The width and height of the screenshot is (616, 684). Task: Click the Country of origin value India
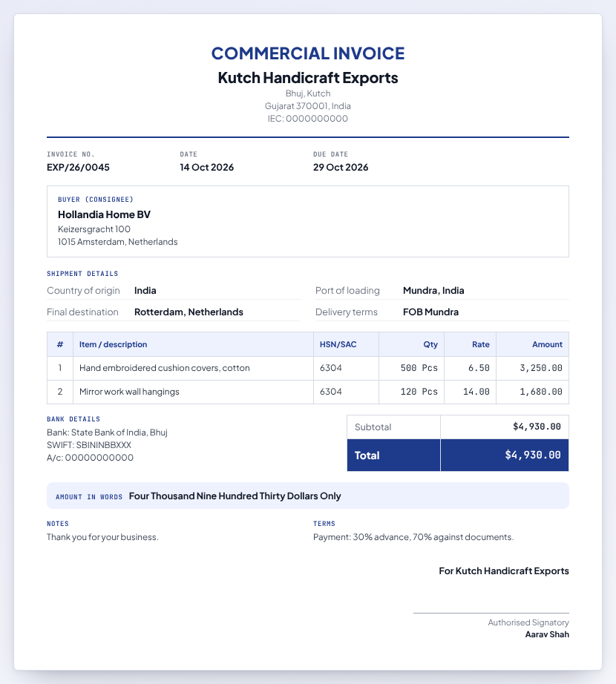click(145, 291)
